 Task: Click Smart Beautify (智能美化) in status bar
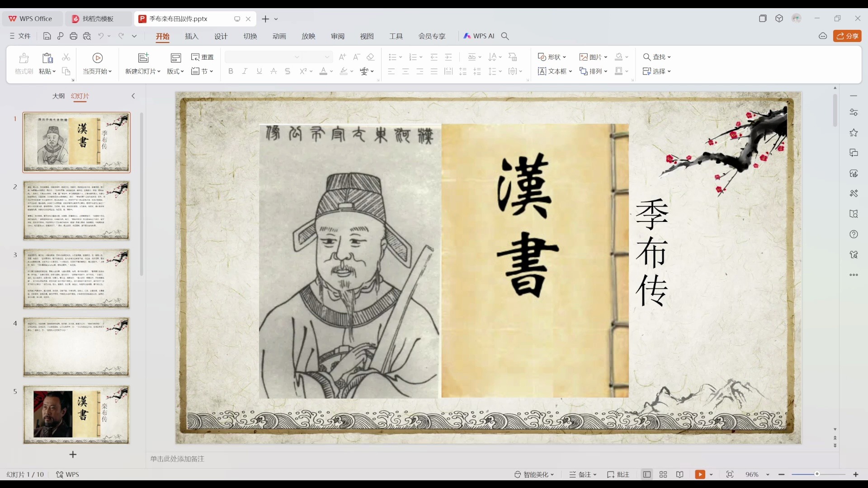[x=534, y=474]
